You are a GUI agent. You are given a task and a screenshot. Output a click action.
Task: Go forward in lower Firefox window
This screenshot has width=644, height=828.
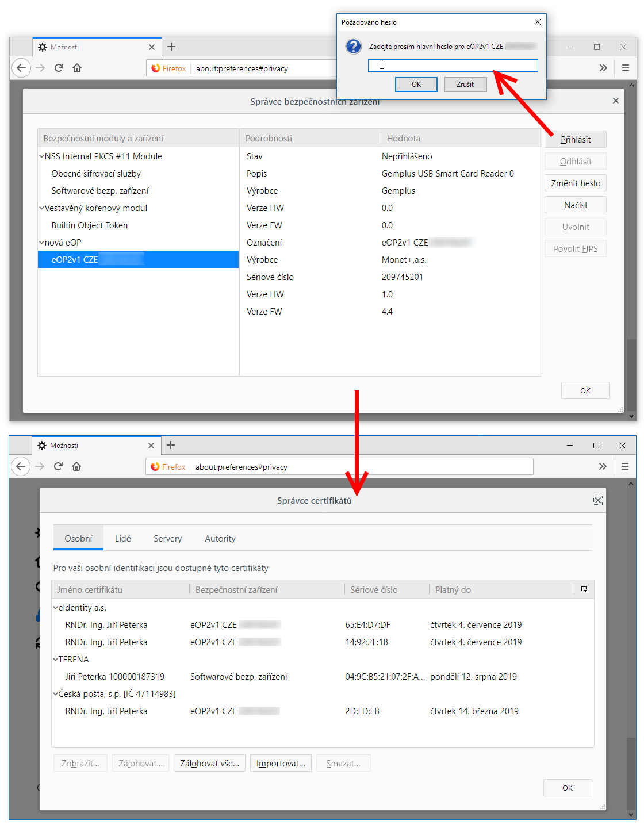(40, 466)
